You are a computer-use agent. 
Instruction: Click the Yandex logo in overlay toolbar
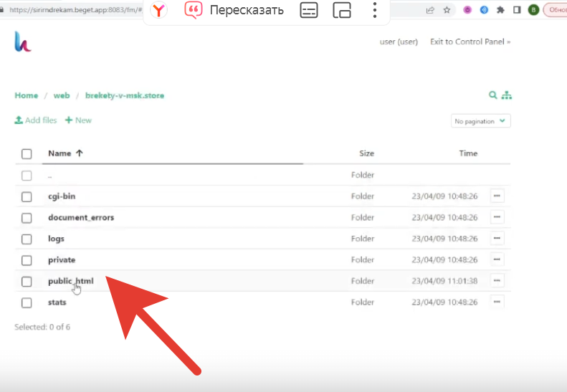[158, 10]
